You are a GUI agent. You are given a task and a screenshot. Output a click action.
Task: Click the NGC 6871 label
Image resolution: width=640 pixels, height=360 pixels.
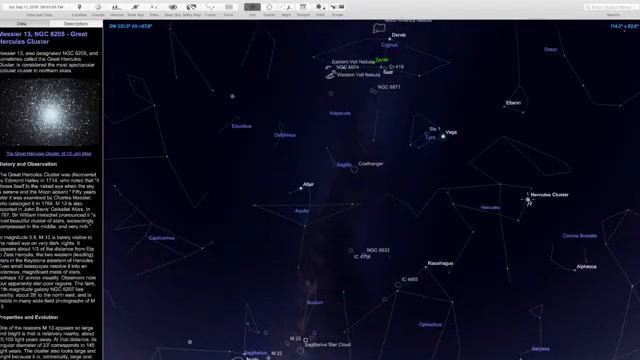[x=389, y=87]
